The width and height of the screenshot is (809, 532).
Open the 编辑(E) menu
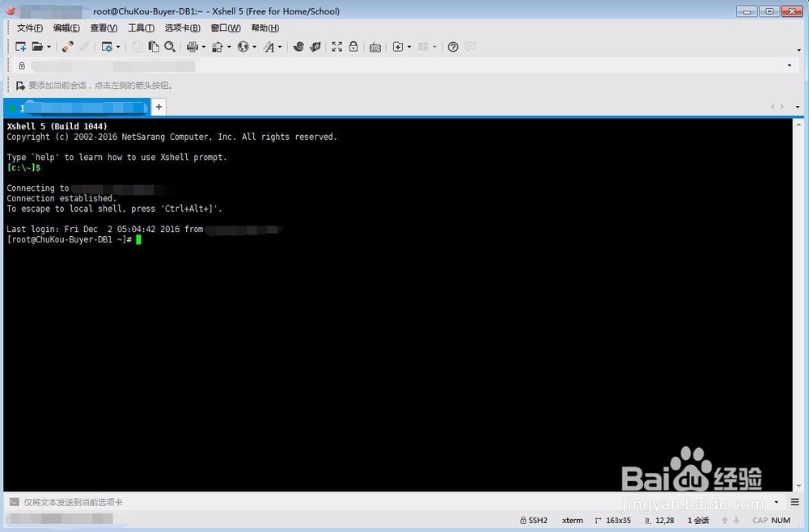66,27
